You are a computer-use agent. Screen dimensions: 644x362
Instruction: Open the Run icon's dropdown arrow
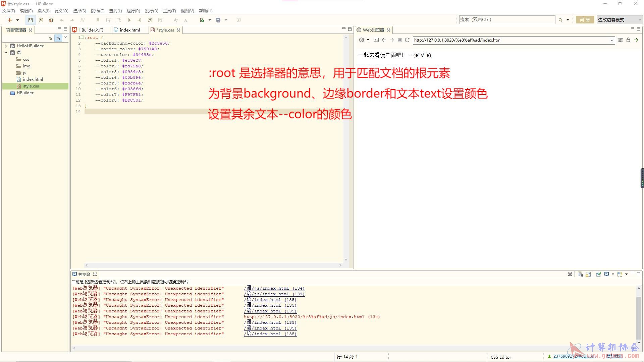click(210, 20)
